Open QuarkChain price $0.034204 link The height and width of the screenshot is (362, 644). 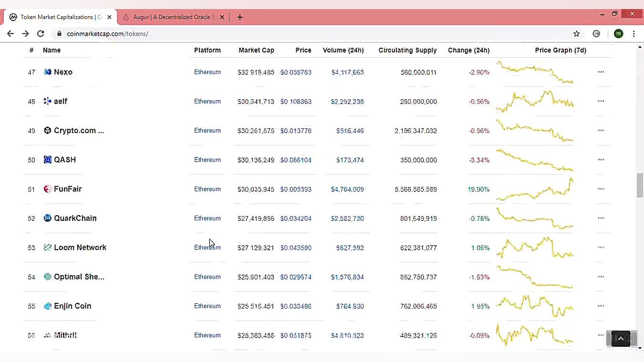(296, 218)
